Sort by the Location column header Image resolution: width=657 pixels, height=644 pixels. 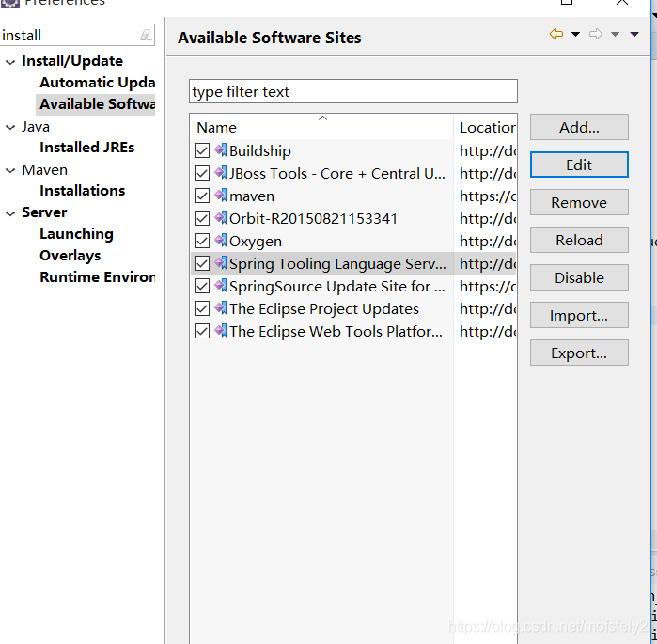click(487, 127)
